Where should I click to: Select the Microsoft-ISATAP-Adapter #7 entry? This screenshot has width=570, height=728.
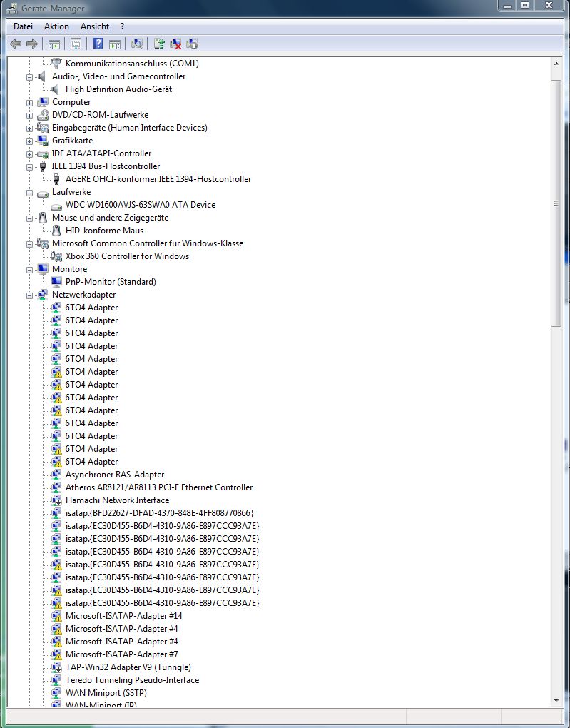pos(121,654)
